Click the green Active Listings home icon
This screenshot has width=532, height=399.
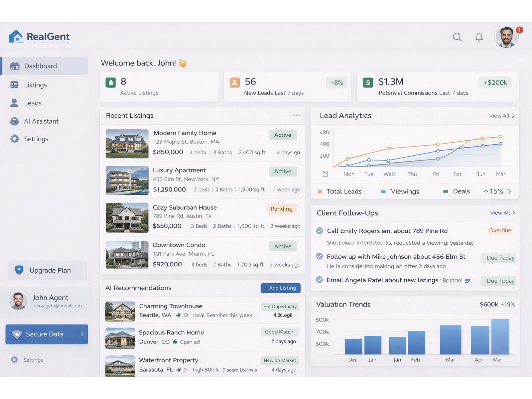tap(111, 82)
